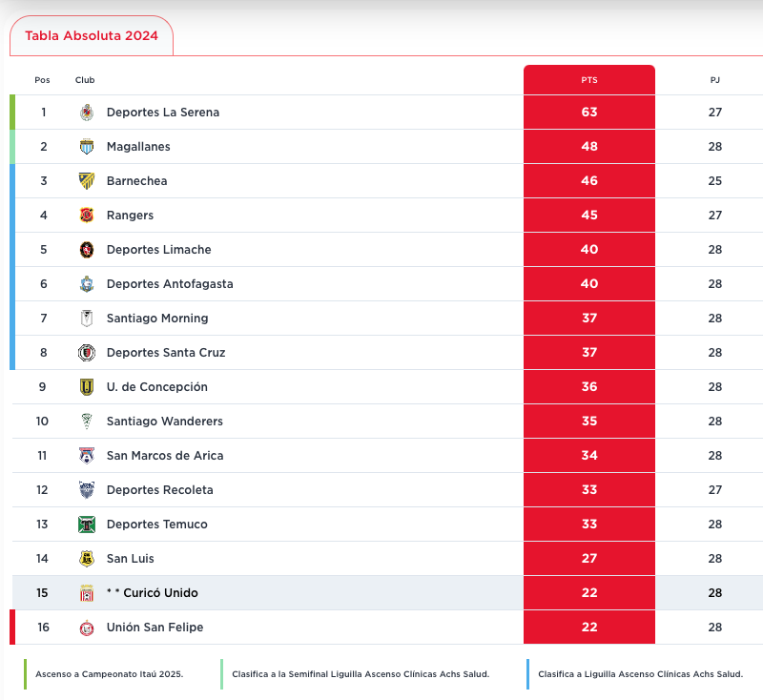Click the Deportes Temuco crest icon
Viewport: 763px width, 700px height.
tap(87, 525)
